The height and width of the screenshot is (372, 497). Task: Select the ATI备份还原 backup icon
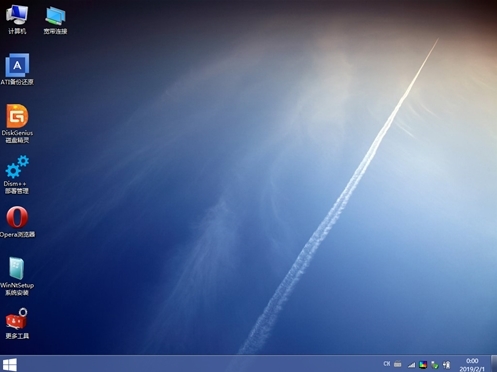(x=17, y=69)
